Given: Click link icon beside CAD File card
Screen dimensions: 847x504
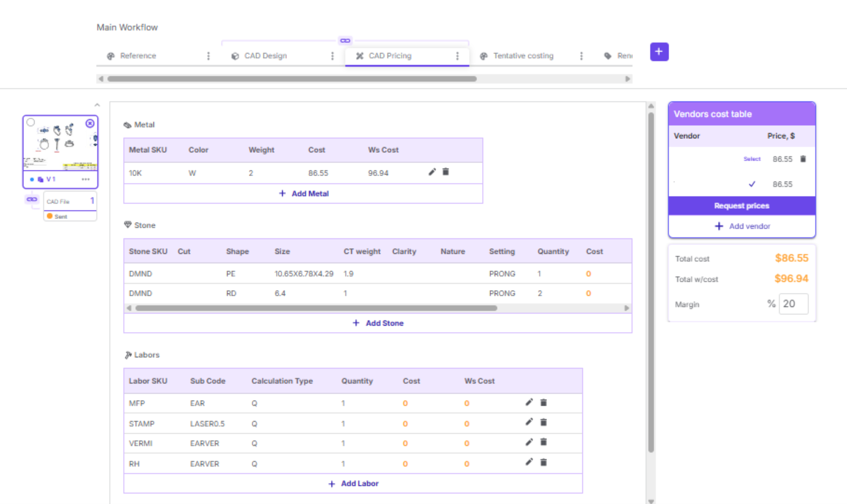Looking at the screenshot, I should click(32, 199).
